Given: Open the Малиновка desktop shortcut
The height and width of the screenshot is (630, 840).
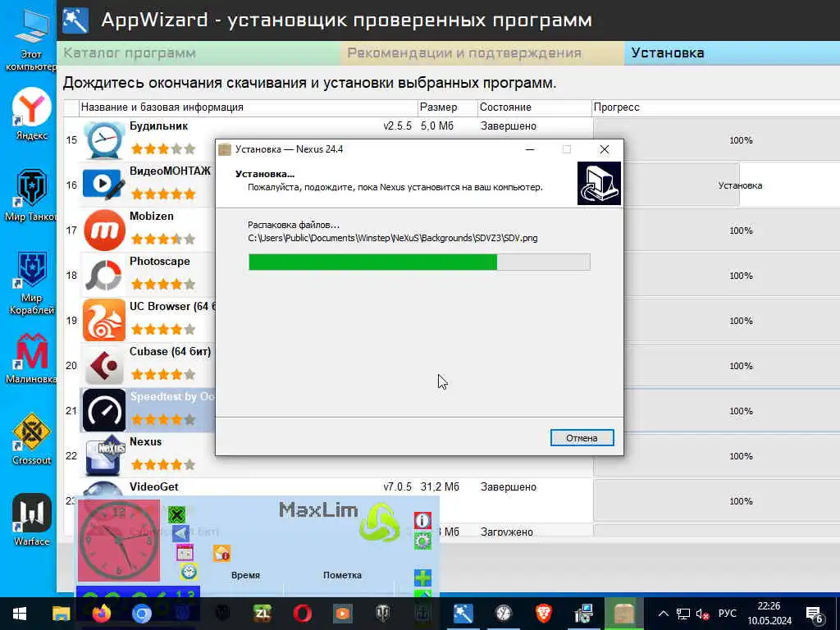Looking at the screenshot, I should [32, 358].
